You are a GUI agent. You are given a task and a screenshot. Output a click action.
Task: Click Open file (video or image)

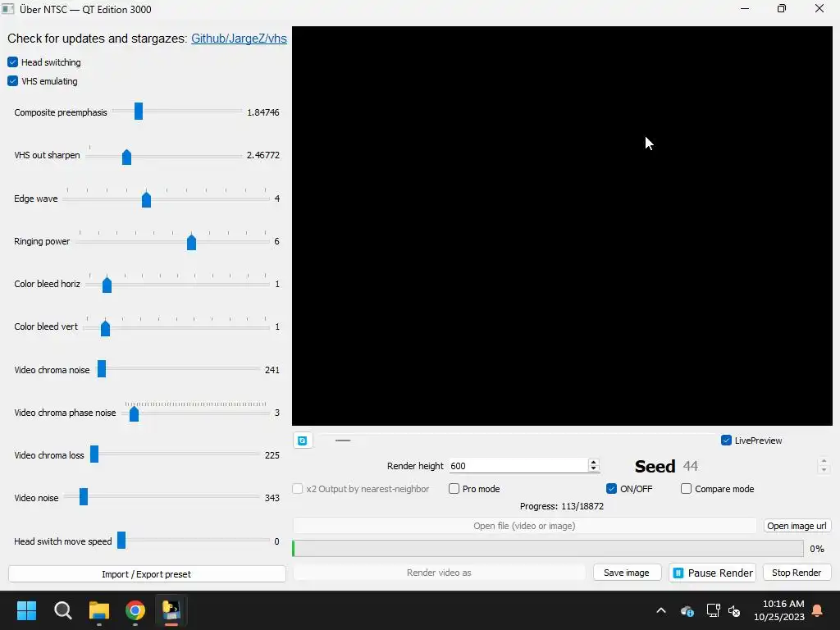(x=524, y=526)
